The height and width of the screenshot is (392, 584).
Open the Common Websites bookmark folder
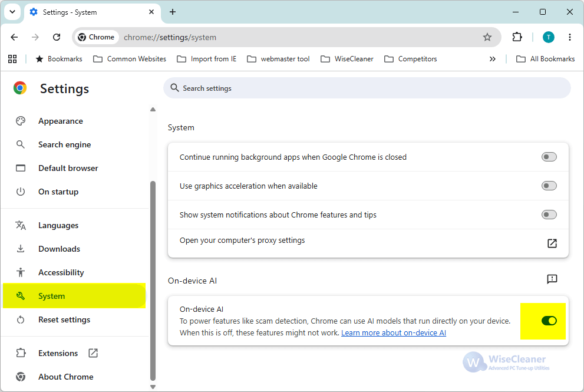130,59
